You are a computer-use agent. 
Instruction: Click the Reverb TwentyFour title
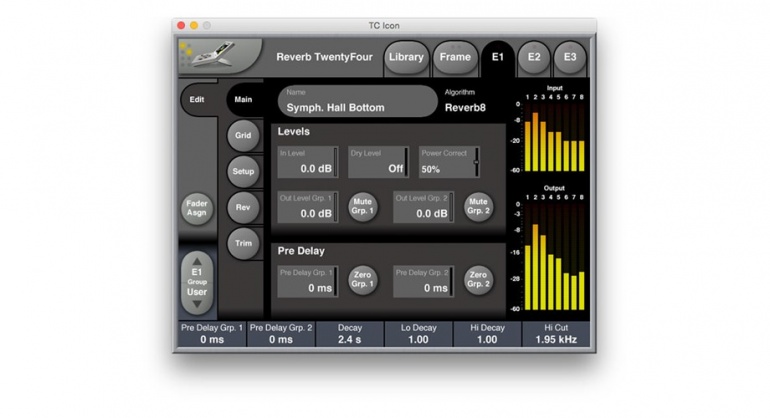[x=324, y=57]
